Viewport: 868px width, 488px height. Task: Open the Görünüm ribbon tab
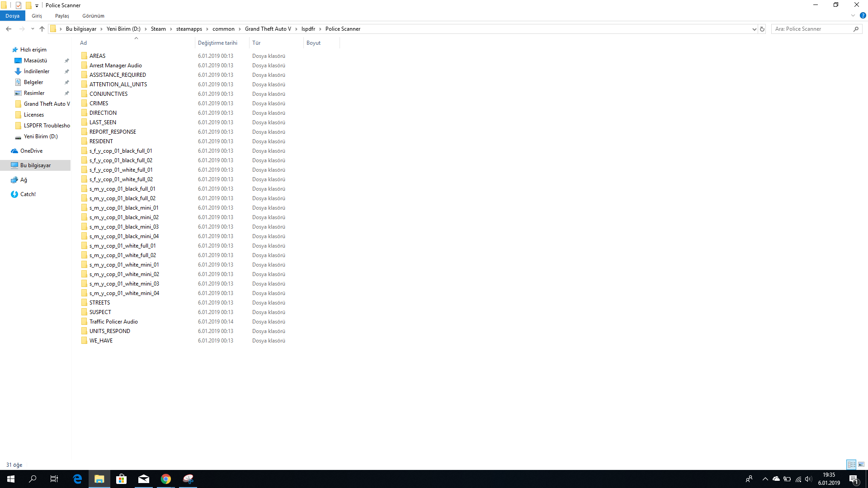(93, 16)
